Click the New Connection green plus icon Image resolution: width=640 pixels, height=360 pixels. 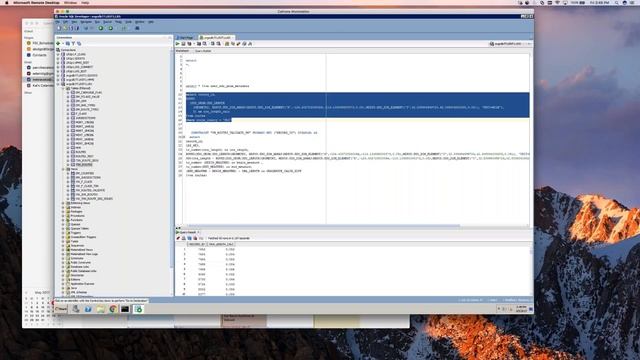(58, 43)
